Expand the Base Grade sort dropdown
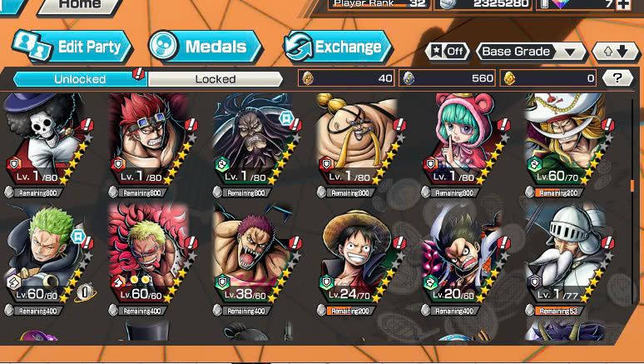 pyautogui.click(x=532, y=52)
